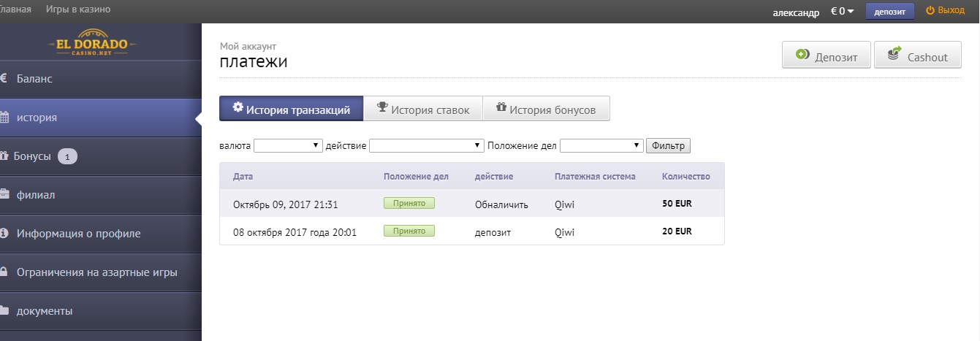
Task: Click the Принято status badge for Обналичить
Action: click(x=409, y=203)
